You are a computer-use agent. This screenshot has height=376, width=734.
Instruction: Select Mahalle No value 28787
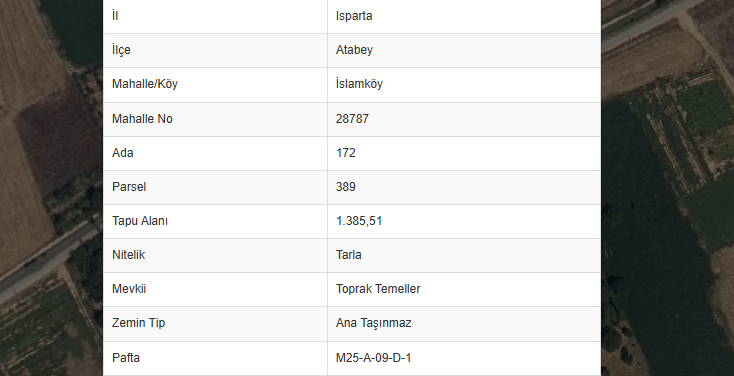(352, 119)
